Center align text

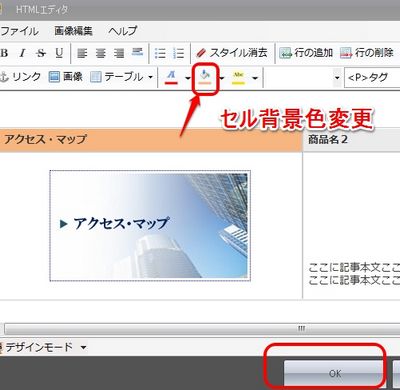pos(101,53)
